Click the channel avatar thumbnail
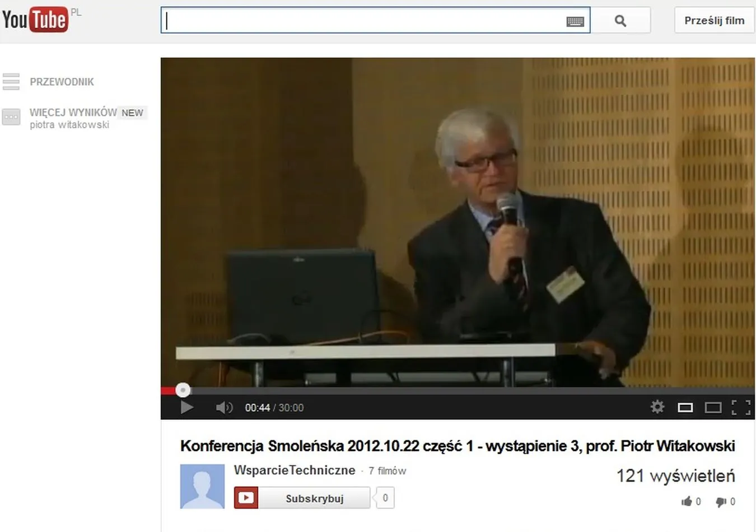Screen dimensions: 756x532 pyautogui.click(x=202, y=486)
